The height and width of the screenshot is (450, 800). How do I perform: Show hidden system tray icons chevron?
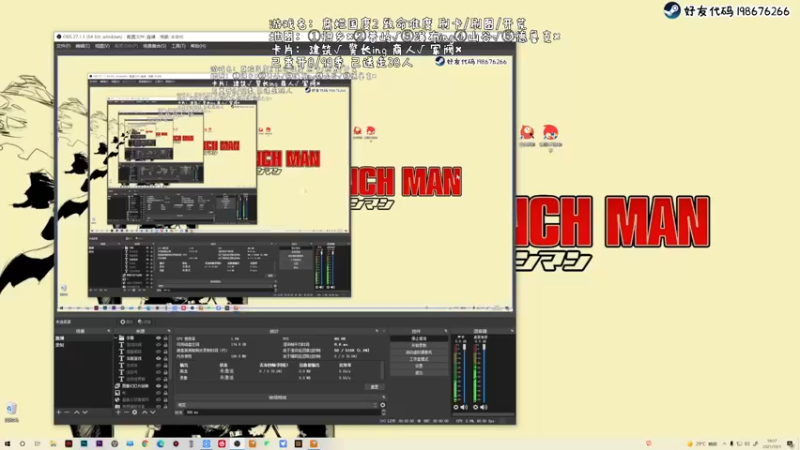coord(724,444)
